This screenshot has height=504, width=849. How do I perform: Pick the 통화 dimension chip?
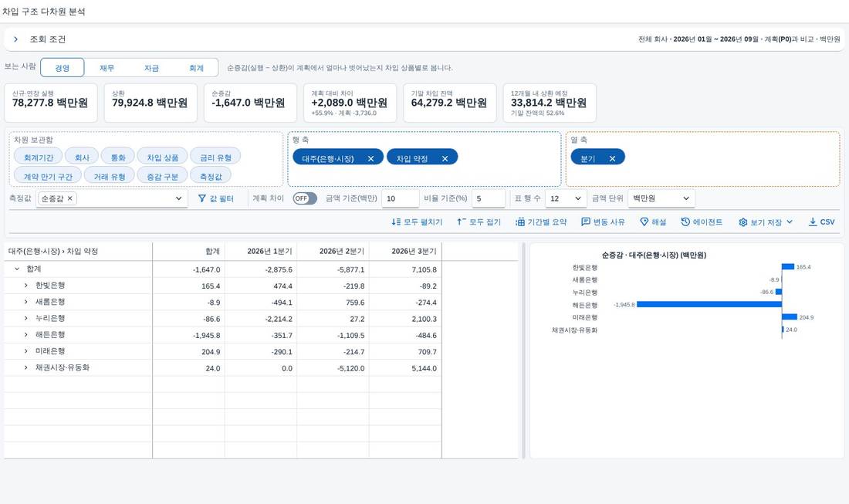click(117, 157)
